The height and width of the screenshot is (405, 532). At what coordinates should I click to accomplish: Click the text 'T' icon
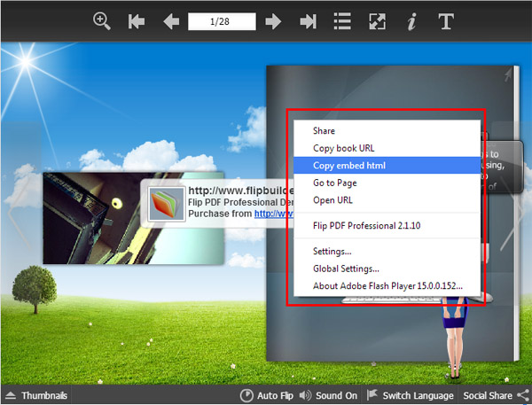click(446, 21)
